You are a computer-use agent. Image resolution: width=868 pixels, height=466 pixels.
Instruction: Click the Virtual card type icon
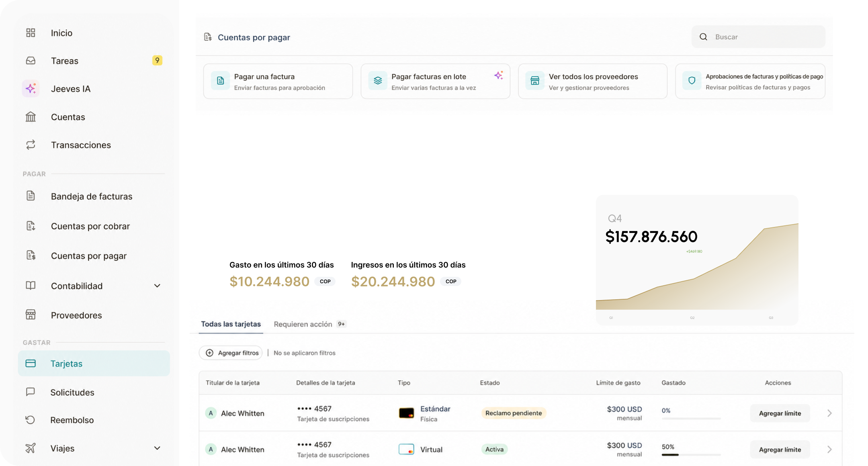coord(406,449)
